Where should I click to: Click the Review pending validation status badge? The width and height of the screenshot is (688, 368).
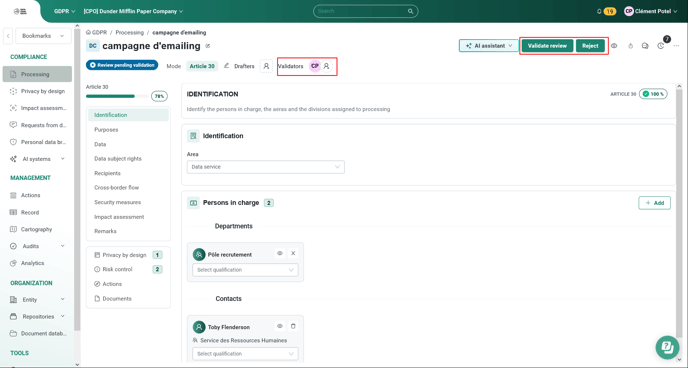122,65
